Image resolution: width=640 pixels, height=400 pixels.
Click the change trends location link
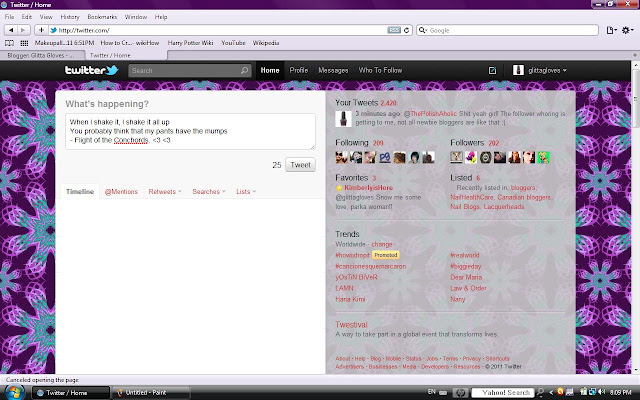[x=382, y=244]
